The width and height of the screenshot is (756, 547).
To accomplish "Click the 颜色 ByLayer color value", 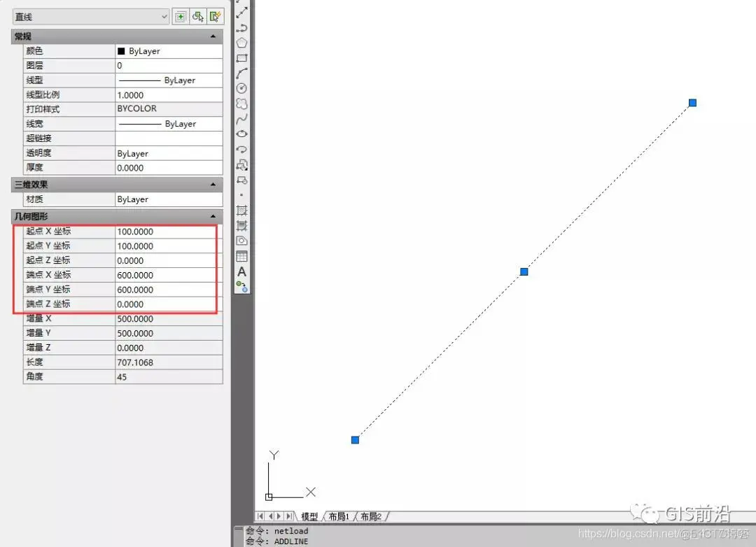I will pyautogui.click(x=169, y=51).
